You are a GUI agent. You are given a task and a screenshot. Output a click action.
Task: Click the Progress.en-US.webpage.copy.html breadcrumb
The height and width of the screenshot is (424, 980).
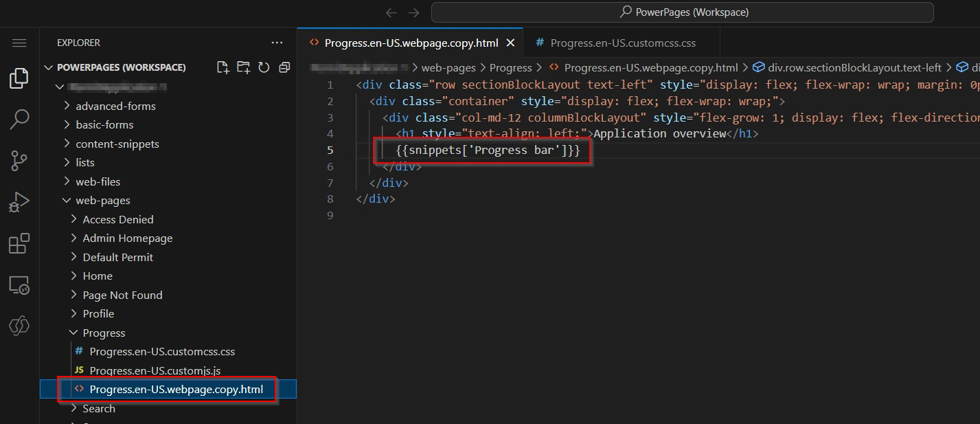651,67
